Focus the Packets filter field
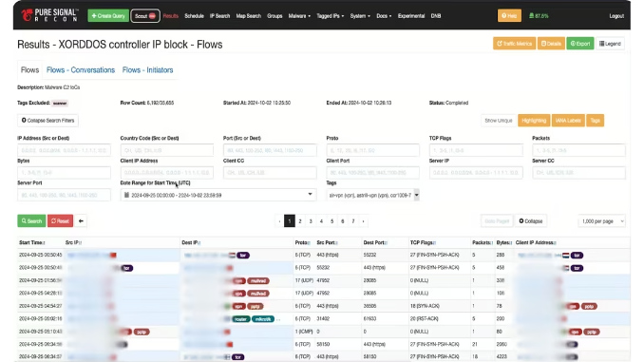The width and height of the screenshot is (644, 362). click(578, 150)
